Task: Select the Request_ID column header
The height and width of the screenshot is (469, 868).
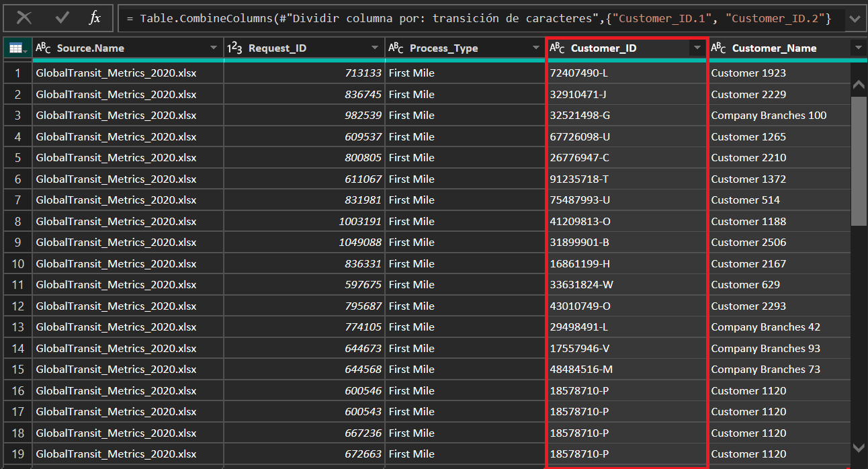Action: click(x=304, y=48)
